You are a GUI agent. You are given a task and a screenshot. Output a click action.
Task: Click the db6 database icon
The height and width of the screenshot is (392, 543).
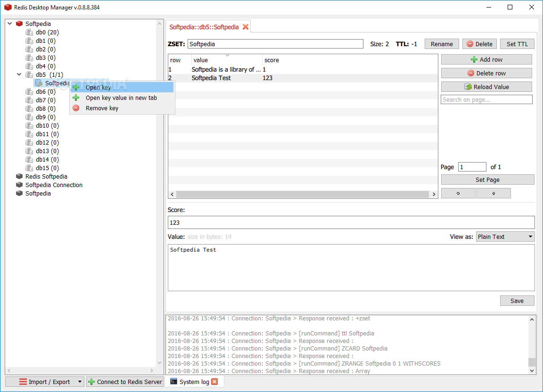pyautogui.click(x=29, y=91)
